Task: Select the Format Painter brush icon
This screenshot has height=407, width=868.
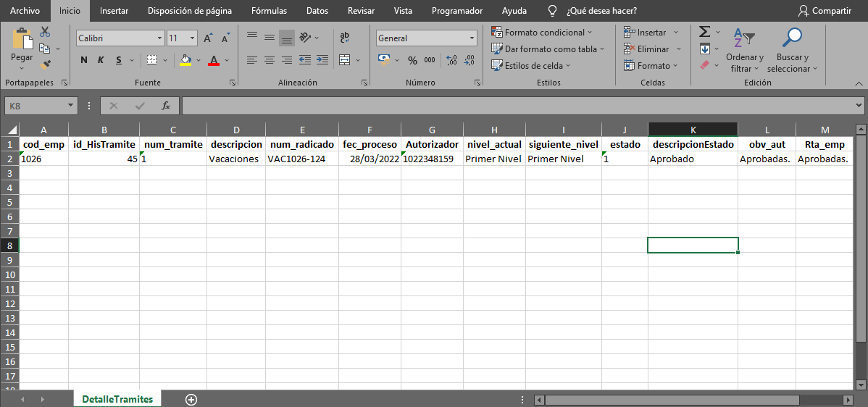Action: click(46, 65)
